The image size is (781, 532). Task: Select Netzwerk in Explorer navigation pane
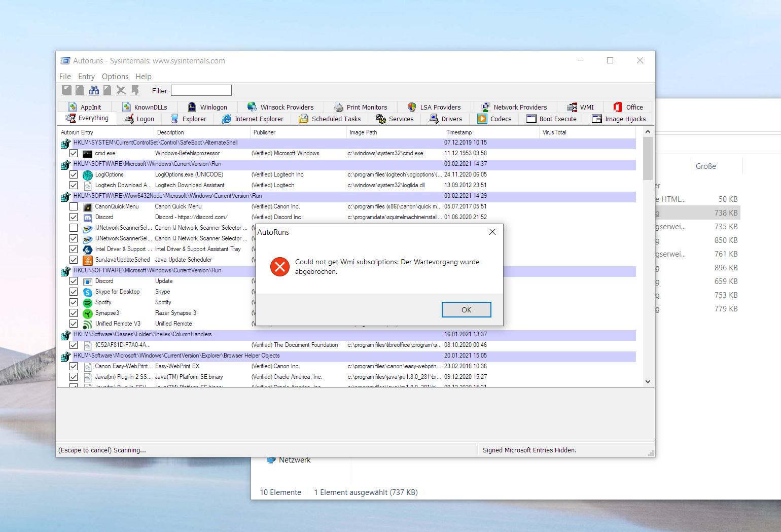(294, 460)
